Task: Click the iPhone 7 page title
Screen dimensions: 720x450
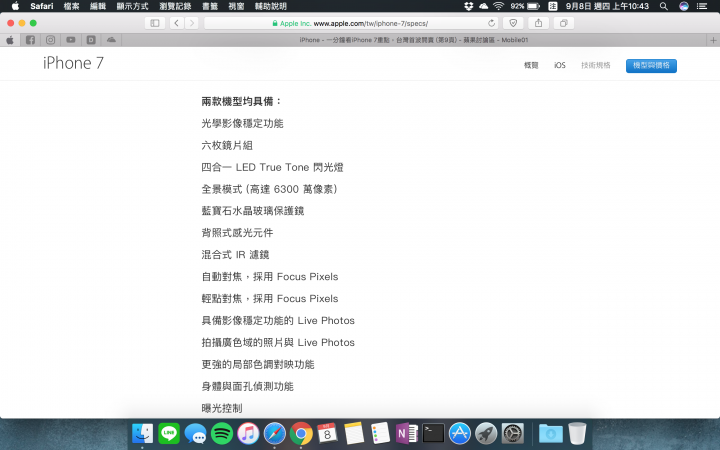Action: pyautogui.click(x=73, y=63)
